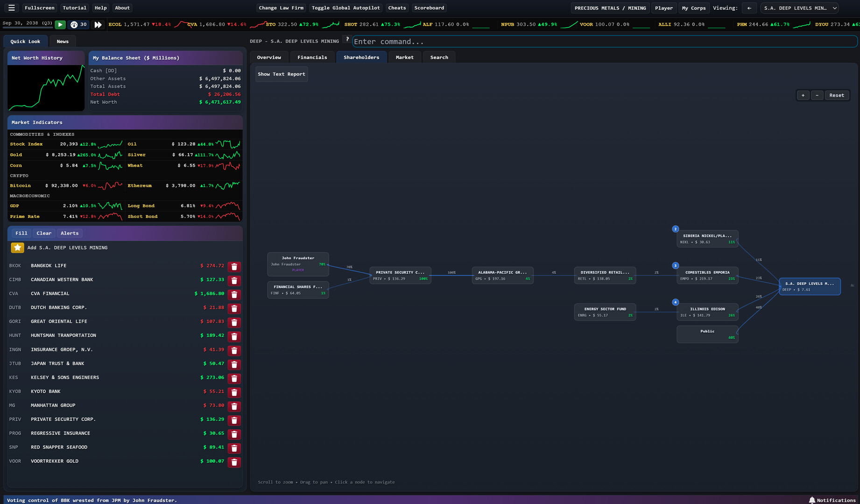
Task: Open the S.A. Deep Levels company dropdown
Action: (799, 8)
